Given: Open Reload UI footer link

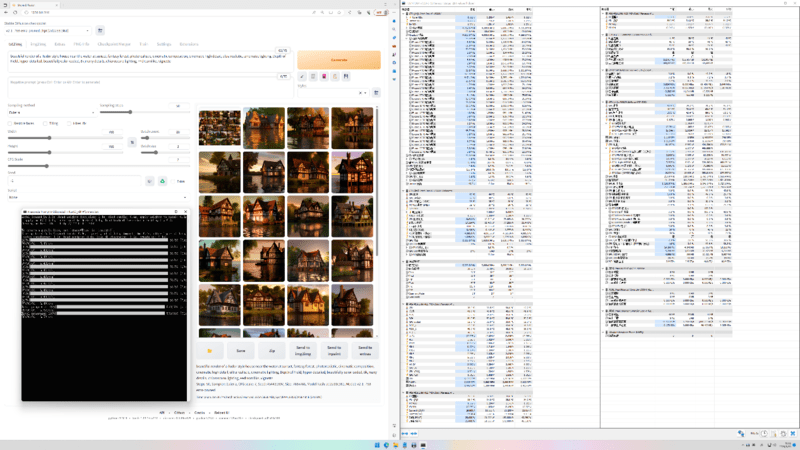Looking at the screenshot, I should tap(221, 413).
